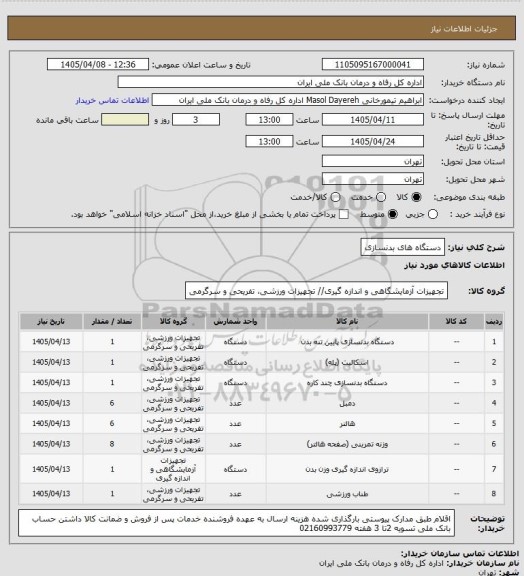524x576 pixels.
Task: Click the ردیف column header
Action: [494, 322]
